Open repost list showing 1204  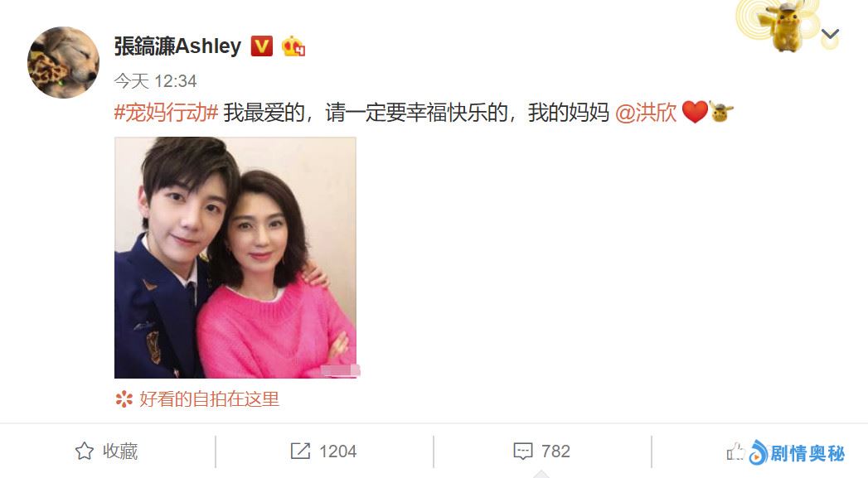click(x=324, y=451)
